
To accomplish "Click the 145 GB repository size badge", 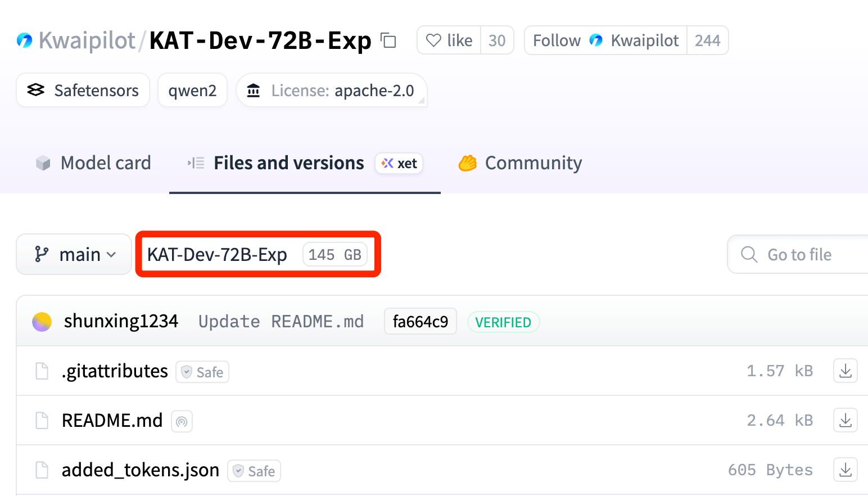I will (x=335, y=255).
